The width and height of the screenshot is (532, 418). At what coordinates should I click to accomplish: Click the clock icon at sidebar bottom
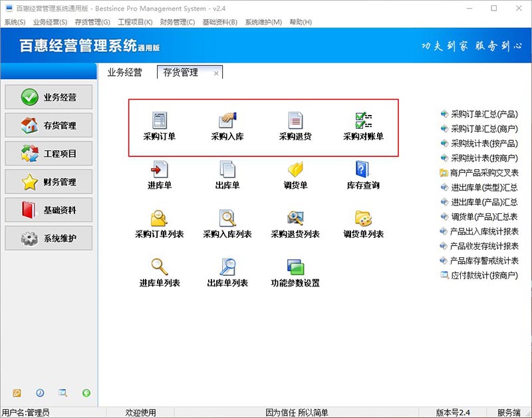pos(40,393)
